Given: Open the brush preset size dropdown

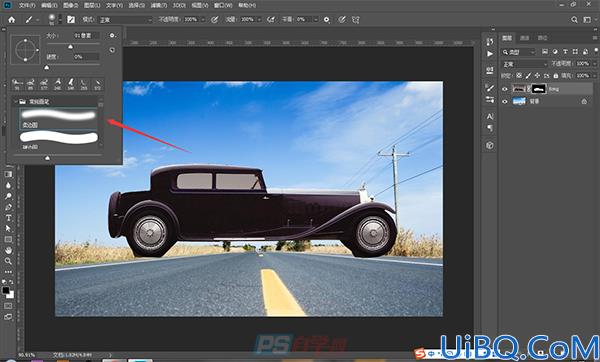Looking at the screenshot, I should pos(59,20).
